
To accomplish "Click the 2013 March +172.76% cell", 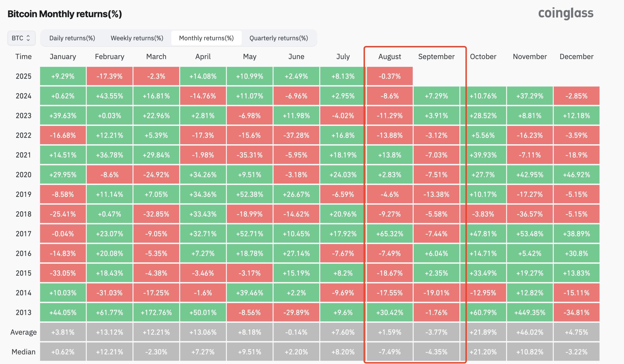I will pyautogui.click(x=156, y=312).
